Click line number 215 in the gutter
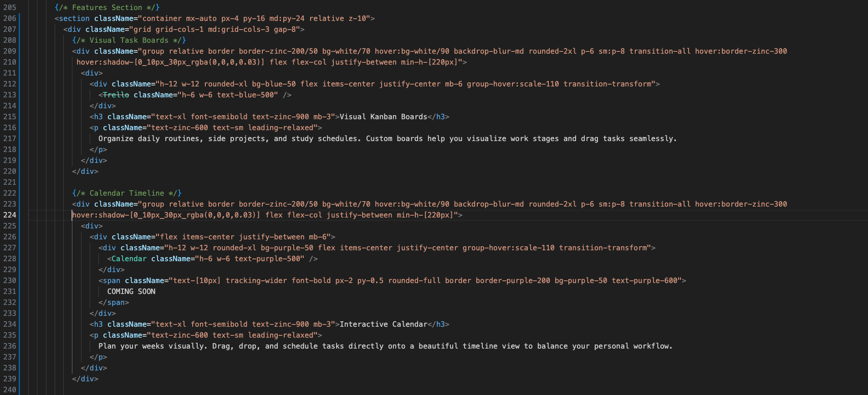 click(x=10, y=116)
